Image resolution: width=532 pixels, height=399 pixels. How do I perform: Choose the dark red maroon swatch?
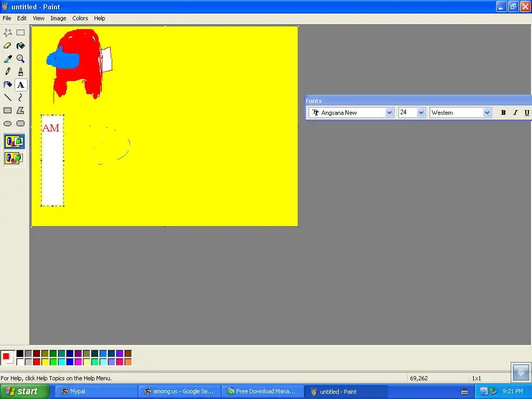[x=37, y=354]
